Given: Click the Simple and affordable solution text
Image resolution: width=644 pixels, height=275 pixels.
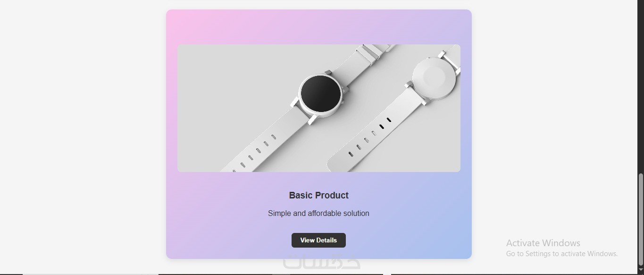Looking at the screenshot, I should coord(319,213).
